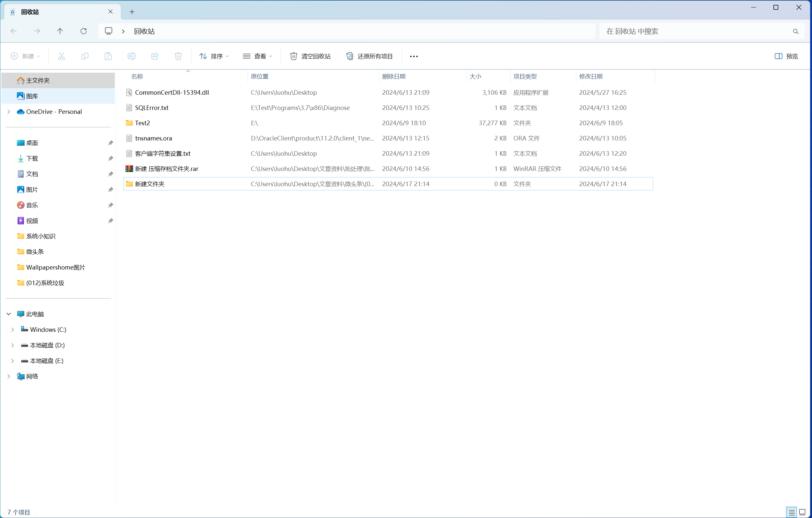Click the Up directory arrow icon
812x518 pixels.
pyautogui.click(x=60, y=31)
